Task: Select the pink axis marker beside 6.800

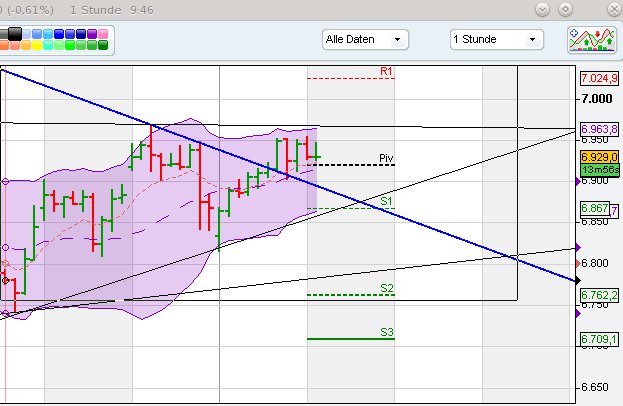Action: click(x=578, y=263)
